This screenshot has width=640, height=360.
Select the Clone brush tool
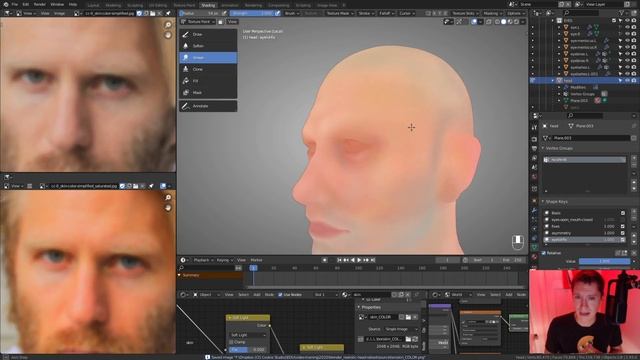(208, 69)
